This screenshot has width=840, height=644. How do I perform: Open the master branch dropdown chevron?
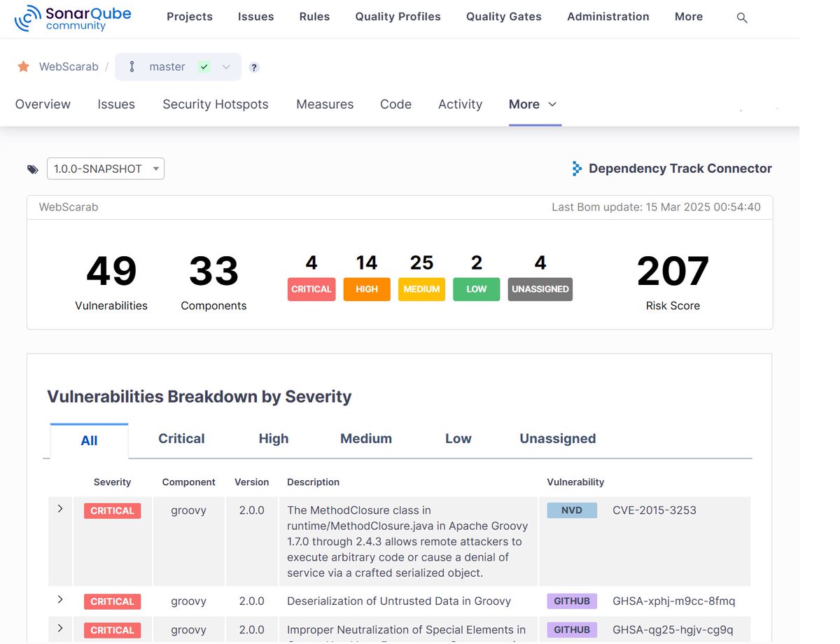pos(225,66)
